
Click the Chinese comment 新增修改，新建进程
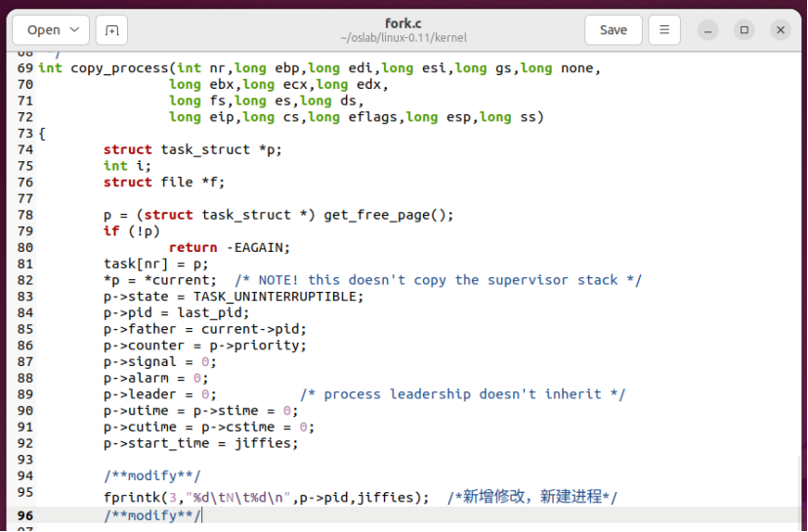[532, 497]
